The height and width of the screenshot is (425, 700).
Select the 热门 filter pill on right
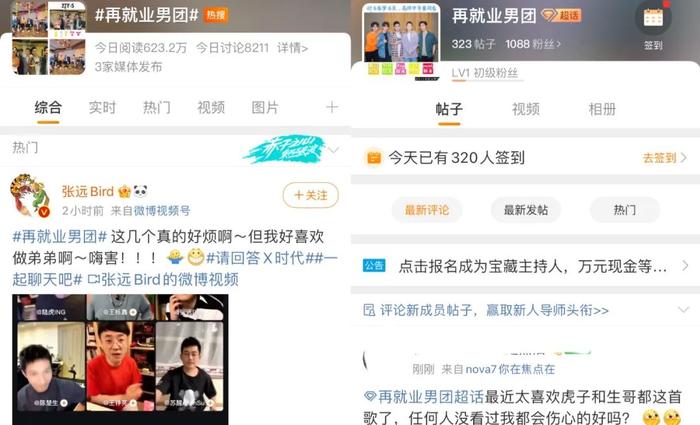625,210
